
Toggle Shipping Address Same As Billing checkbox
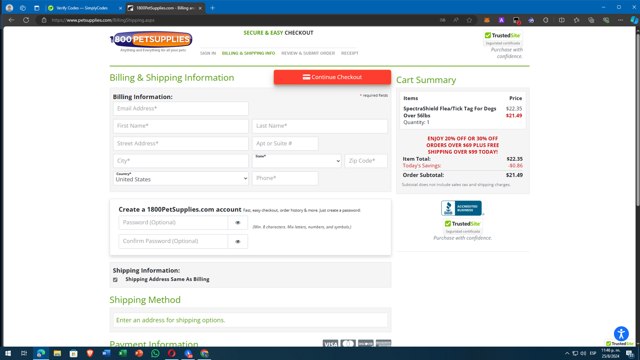tap(115, 280)
